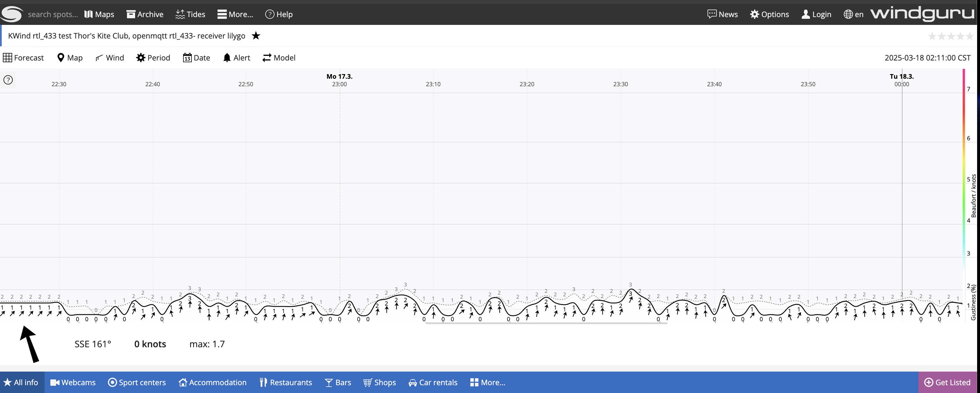Screen dimensions: 980x393
Task: Open Options settings
Action: coord(769,14)
